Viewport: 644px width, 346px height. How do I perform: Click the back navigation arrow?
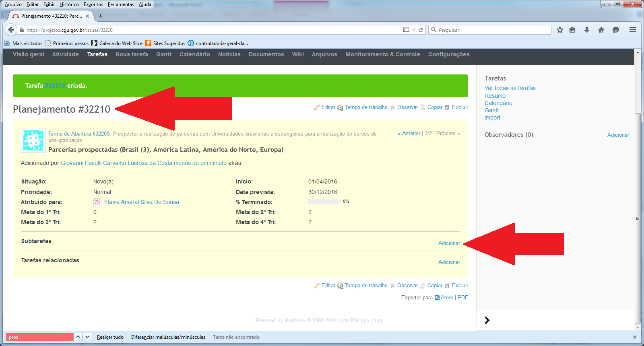(x=11, y=30)
